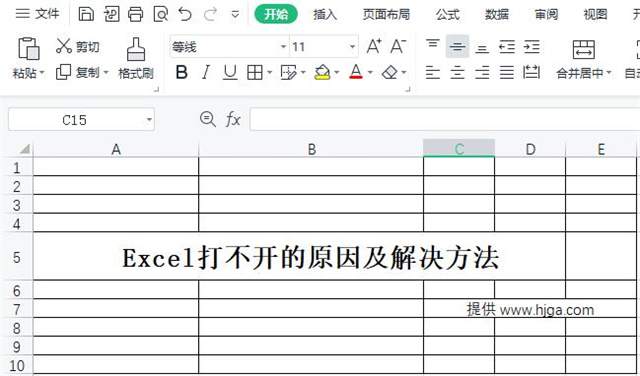Image resolution: width=640 pixels, height=376 pixels.
Task: Expand the borders dropdown arrow
Action: [269, 73]
